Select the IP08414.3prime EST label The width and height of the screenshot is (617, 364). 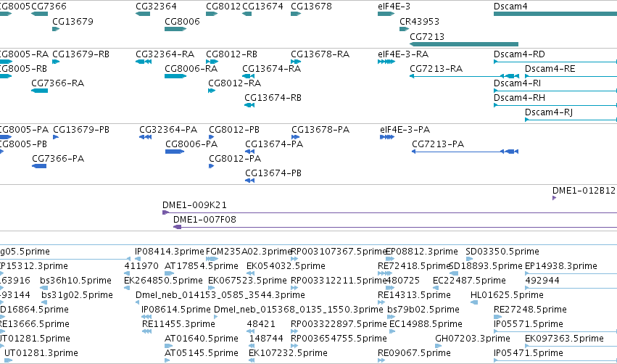[x=169, y=252]
